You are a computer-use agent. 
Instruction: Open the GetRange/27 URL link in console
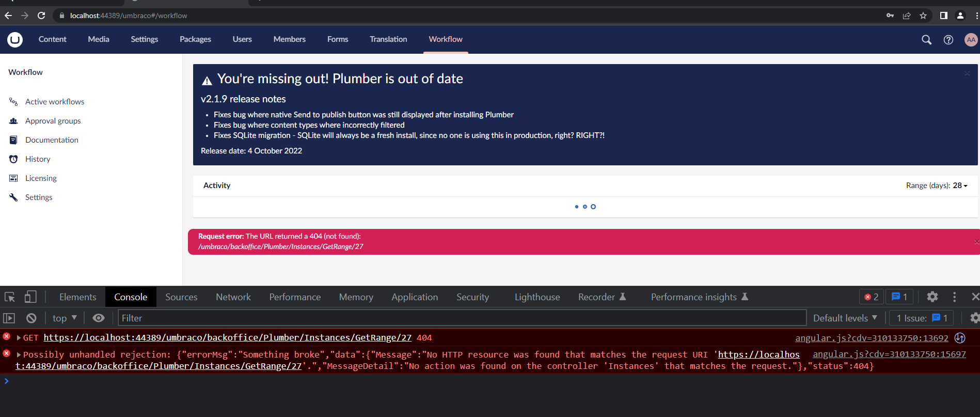tap(228, 338)
